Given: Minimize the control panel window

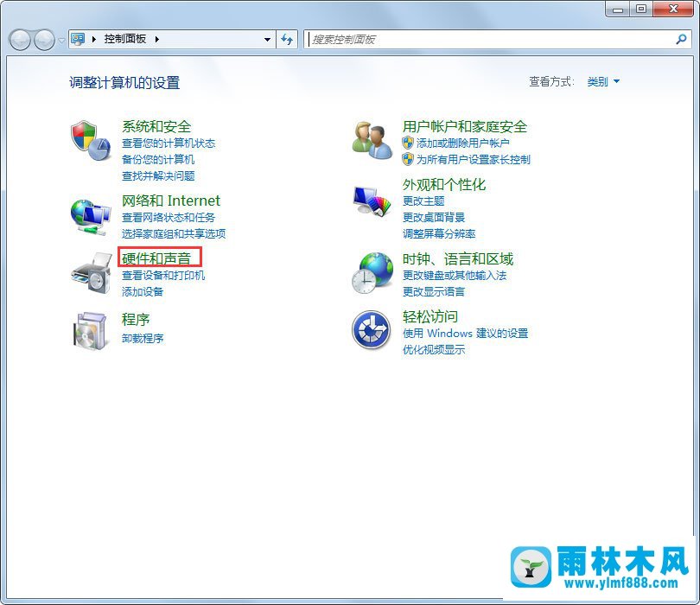Looking at the screenshot, I should coord(618,9).
